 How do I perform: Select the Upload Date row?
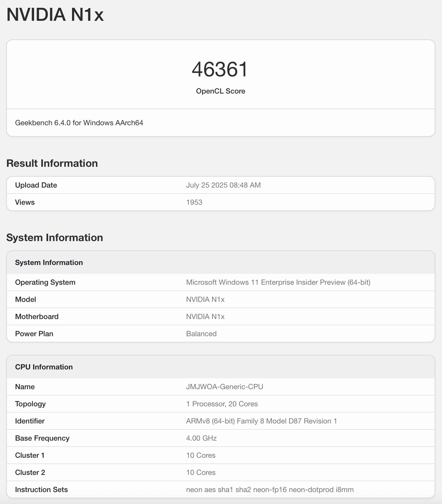[36, 185]
